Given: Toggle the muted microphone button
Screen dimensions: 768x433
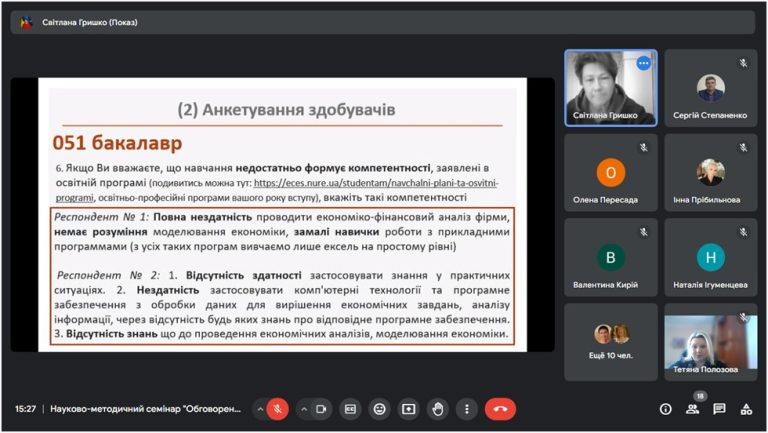Looking at the screenshot, I should click(278, 409).
